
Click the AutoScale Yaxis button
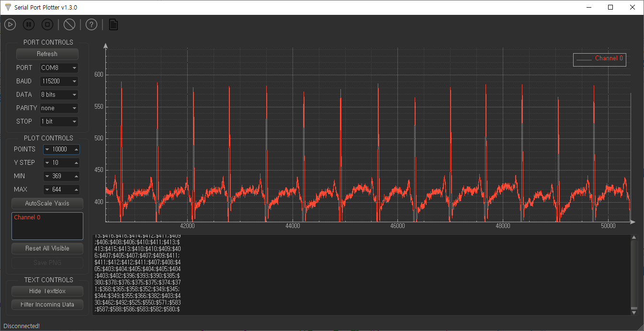point(47,203)
